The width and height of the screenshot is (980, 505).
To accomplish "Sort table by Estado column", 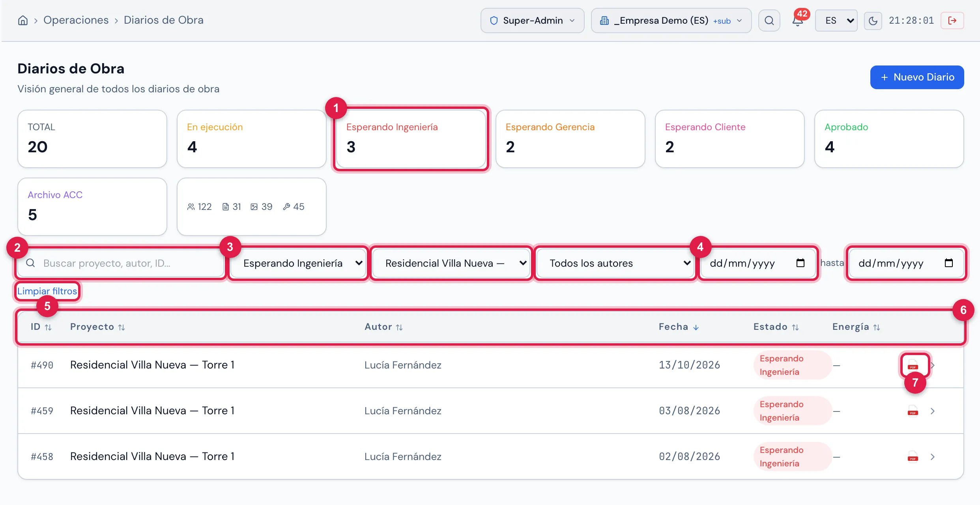I will point(776,327).
